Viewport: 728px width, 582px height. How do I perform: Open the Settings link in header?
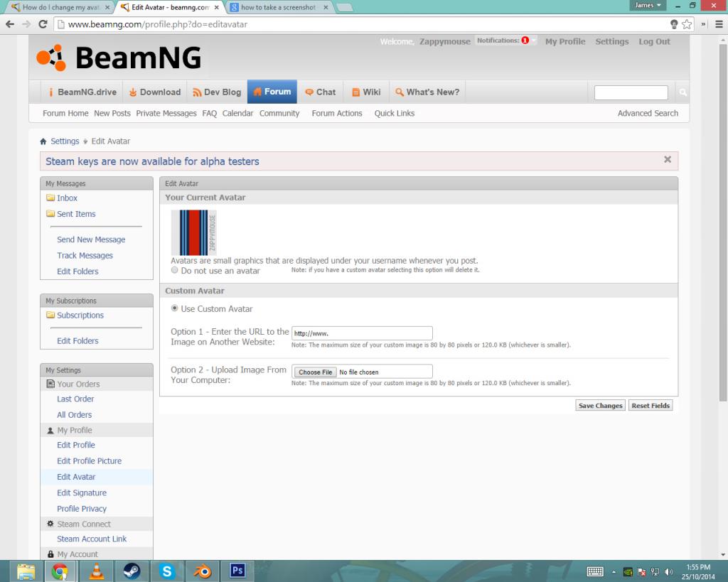[x=612, y=41]
